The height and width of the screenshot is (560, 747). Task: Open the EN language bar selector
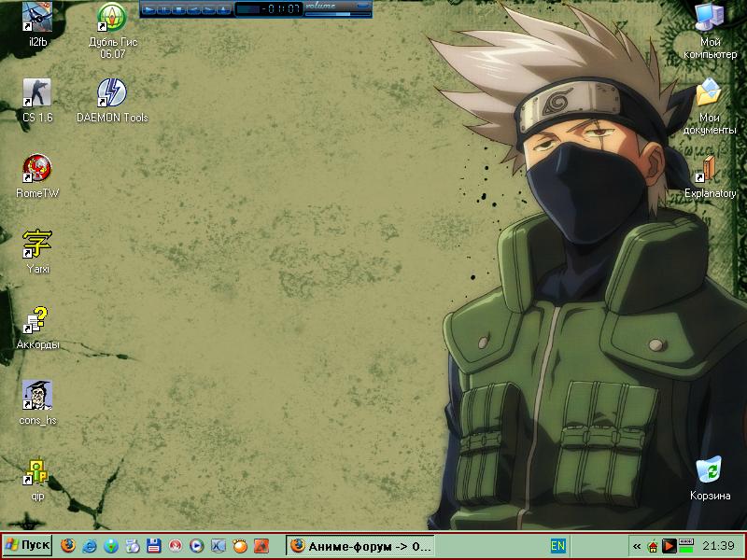pos(557,546)
